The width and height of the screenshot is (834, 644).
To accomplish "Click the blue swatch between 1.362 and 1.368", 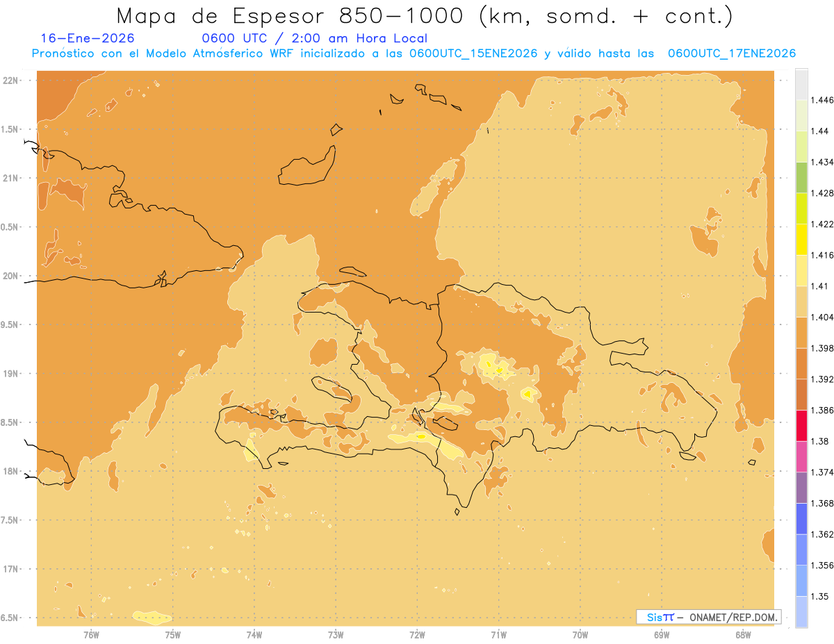I will point(801,519).
